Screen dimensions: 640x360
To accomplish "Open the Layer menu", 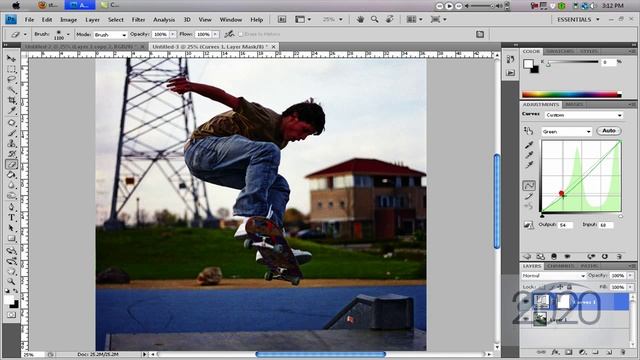I will [x=92, y=19].
